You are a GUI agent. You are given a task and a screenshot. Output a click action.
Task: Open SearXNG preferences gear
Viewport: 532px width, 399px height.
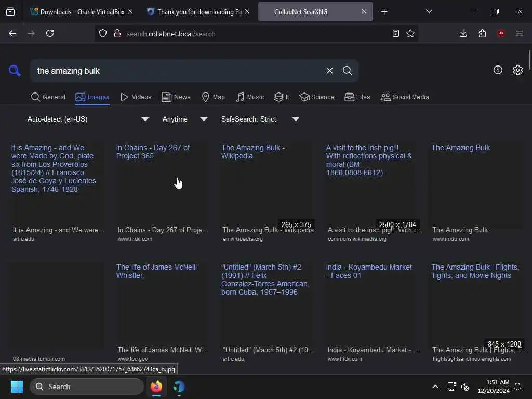click(518, 70)
